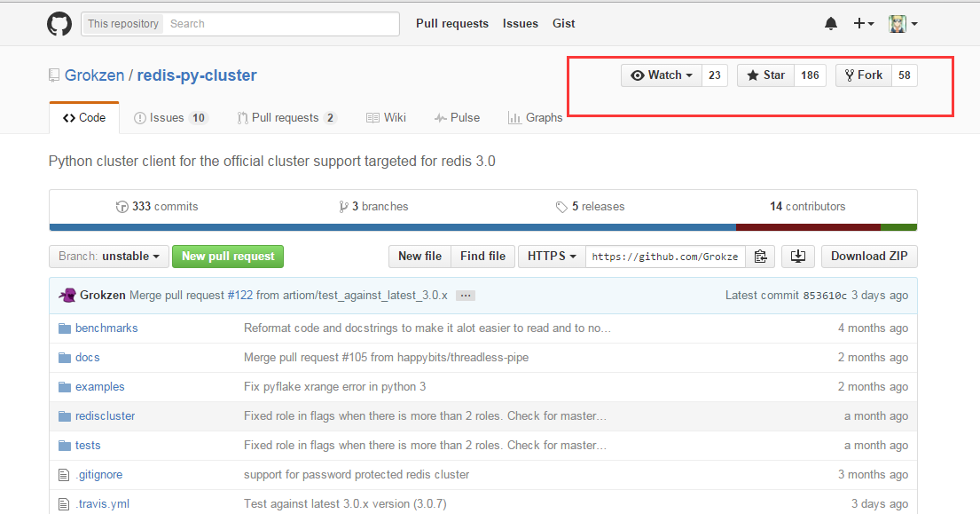Go to GitHub home via Octocat logo
Viewport: 980px width, 514px height.
pos(59,24)
